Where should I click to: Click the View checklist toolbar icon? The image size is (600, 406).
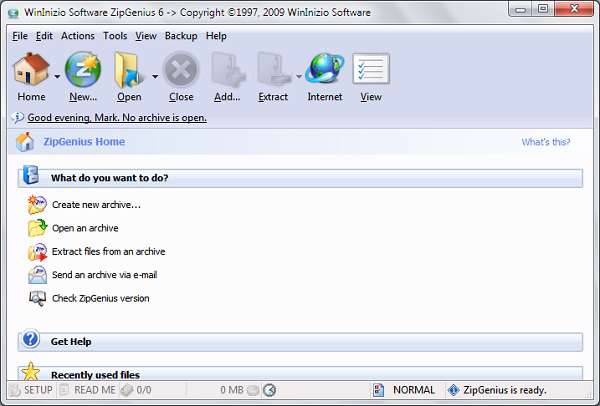coord(371,69)
